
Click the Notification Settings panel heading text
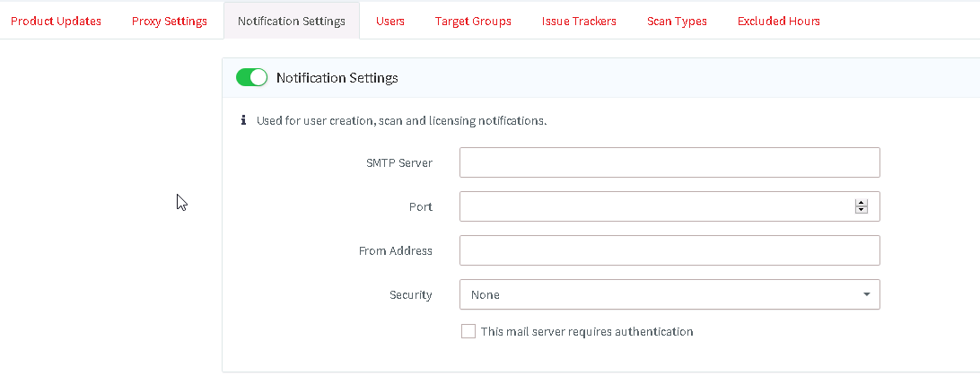pos(337,78)
